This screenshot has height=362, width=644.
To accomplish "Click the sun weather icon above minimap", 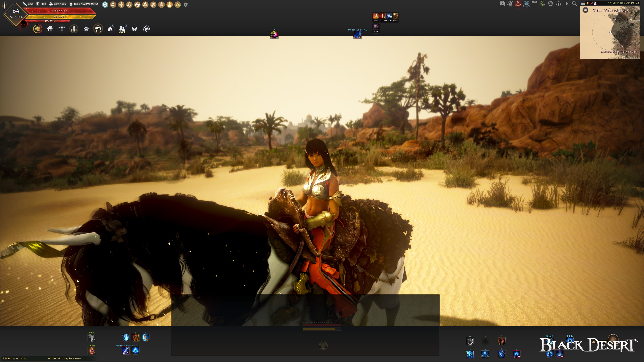I will pyautogui.click(x=588, y=3).
